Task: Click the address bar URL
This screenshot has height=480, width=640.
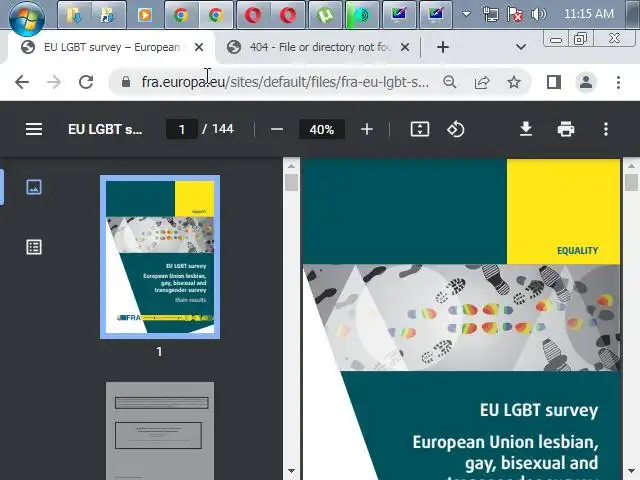Action: click(285, 82)
